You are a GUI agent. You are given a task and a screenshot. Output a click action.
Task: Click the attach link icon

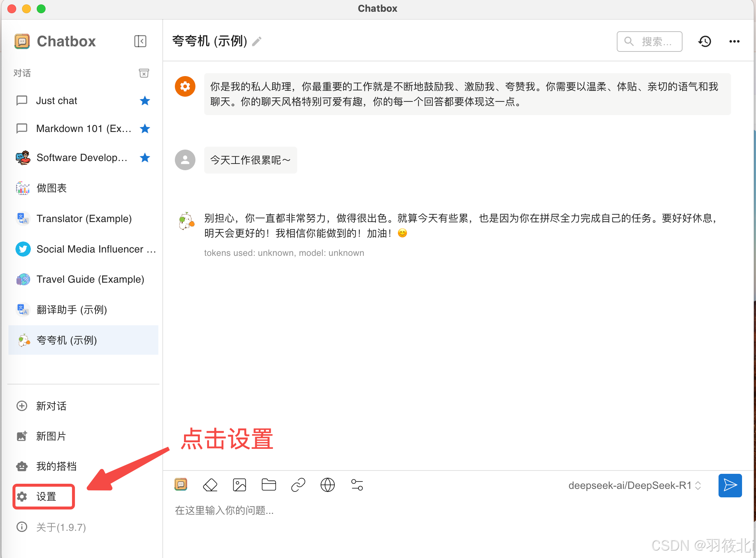[298, 485]
